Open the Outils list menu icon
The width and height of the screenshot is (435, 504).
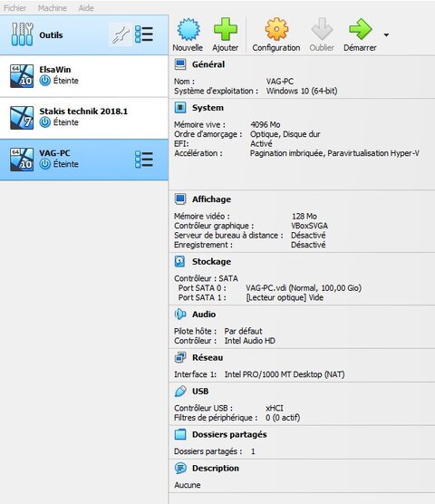(x=143, y=34)
